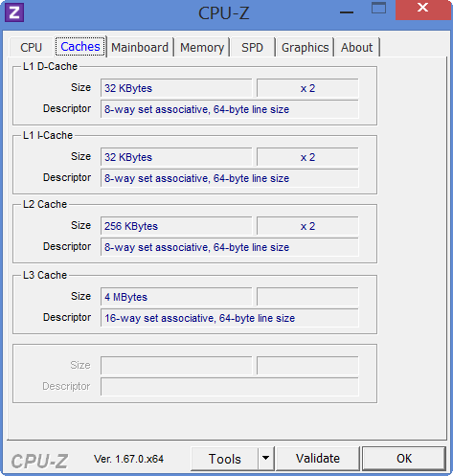Go to the Memory tab
Image resolution: width=453 pixels, height=476 pixels.
coord(202,47)
